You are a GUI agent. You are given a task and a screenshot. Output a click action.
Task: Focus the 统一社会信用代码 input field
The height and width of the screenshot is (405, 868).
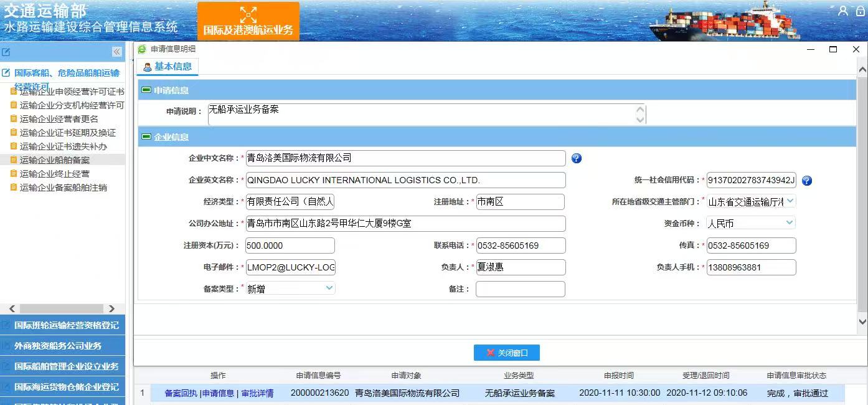click(752, 180)
